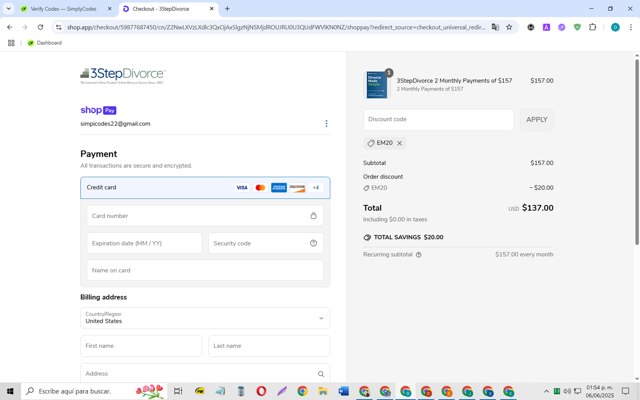The width and height of the screenshot is (640, 400).
Task: Click the Security code field
Action: click(x=266, y=243)
